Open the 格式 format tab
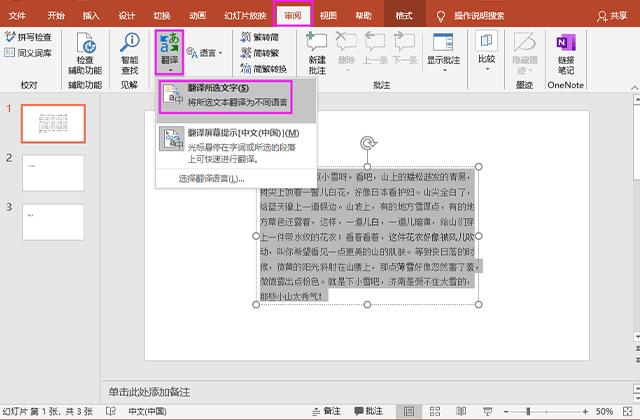This screenshot has height=420, width=640. [x=404, y=16]
